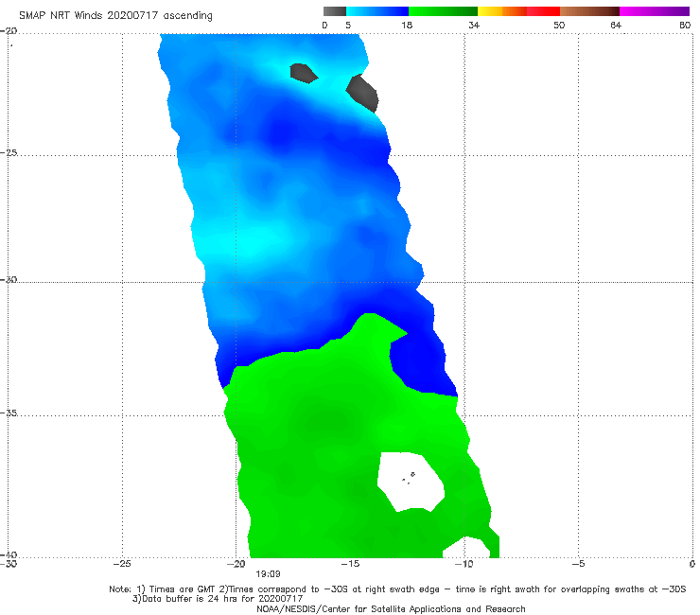Click the '-40' latitude label on left axis
700x615 pixels.
[9, 554]
